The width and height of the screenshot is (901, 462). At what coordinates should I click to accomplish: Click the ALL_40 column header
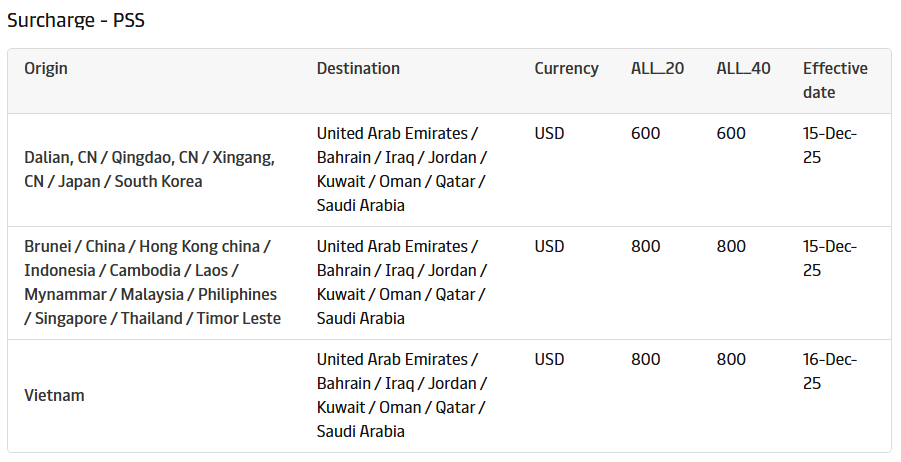pos(743,69)
